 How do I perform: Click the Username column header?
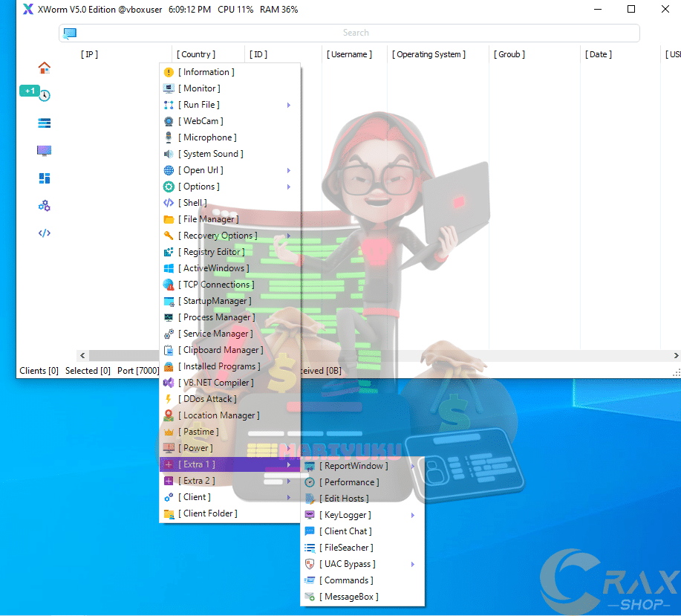[x=349, y=54]
